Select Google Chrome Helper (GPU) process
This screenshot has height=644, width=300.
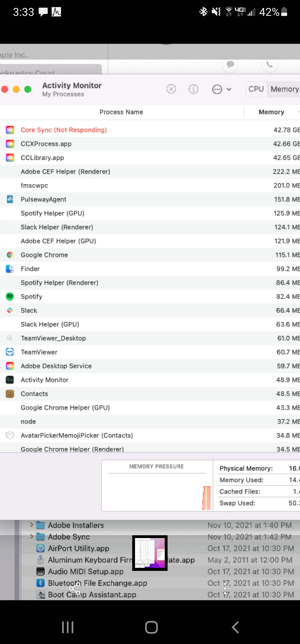click(x=150, y=408)
